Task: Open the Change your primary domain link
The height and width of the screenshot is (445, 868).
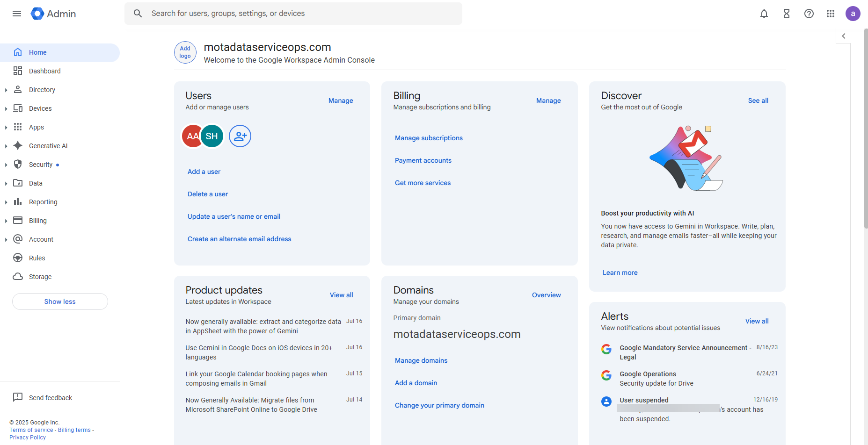Action: pos(439,405)
